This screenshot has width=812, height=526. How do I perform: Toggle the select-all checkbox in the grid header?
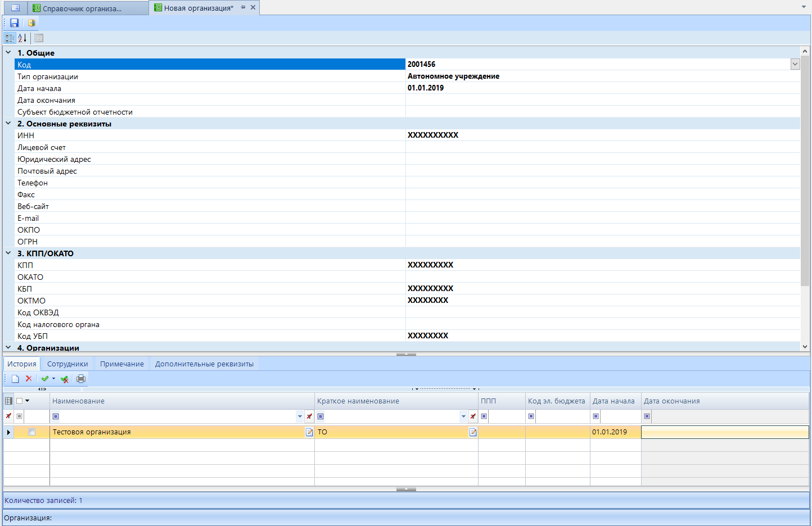click(20, 401)
